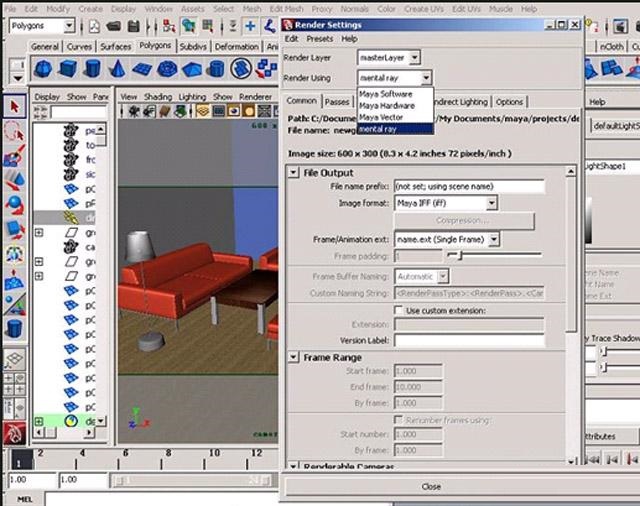The height and width of the screenshot is (506, 640).
Task: Open the Render Using dropdown arrow
Action: click(x=426, y=78)
